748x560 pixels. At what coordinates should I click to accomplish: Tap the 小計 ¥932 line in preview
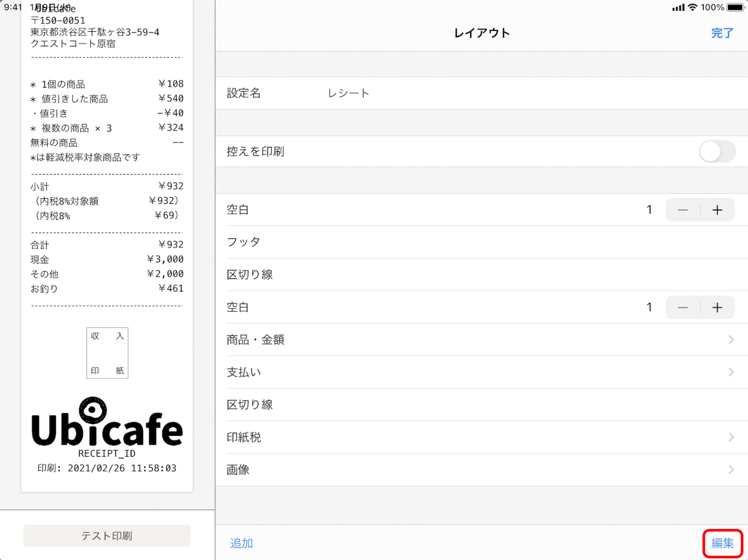tap(107, 186)
